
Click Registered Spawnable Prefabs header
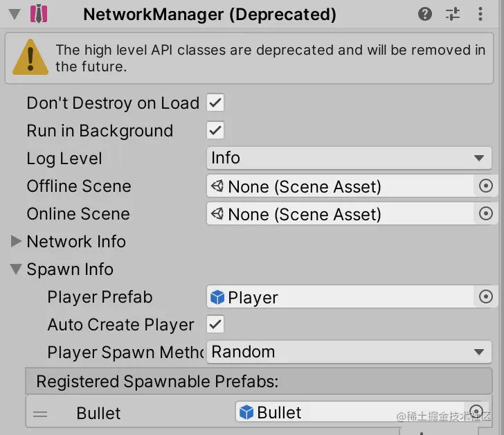pos(259,381)
